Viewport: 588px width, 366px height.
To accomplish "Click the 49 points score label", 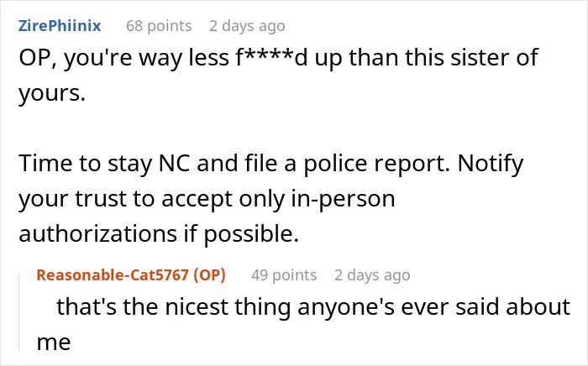I will 284,275.
